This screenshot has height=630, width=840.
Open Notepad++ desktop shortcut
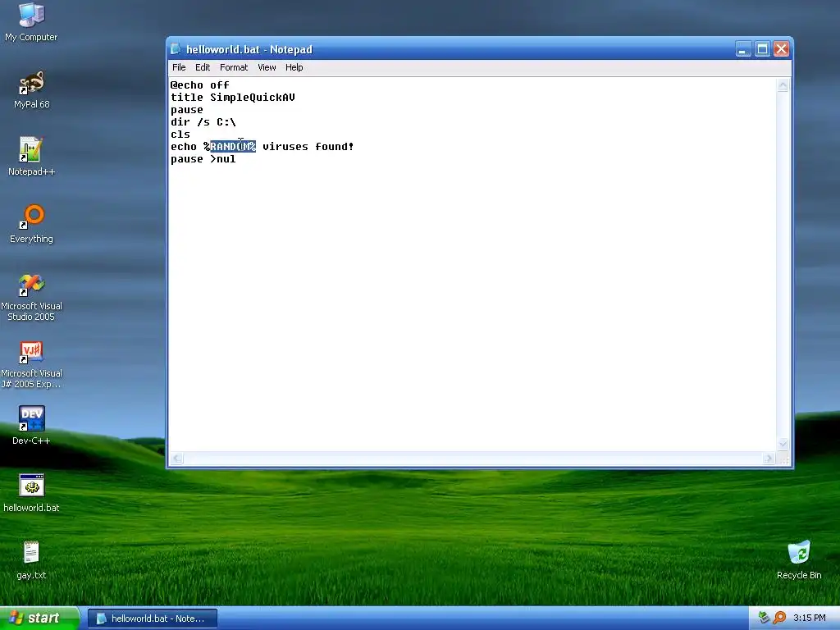(31, 157)
